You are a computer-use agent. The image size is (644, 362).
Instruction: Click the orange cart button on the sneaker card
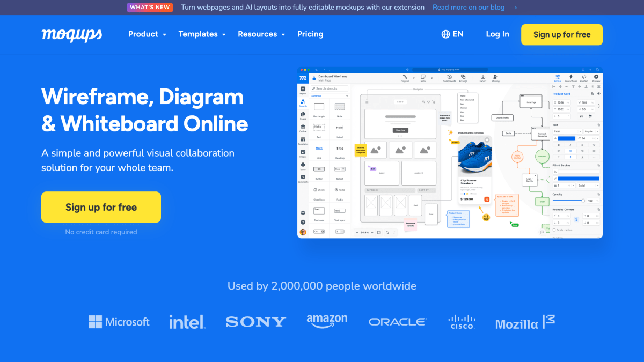tap(487, 200)
